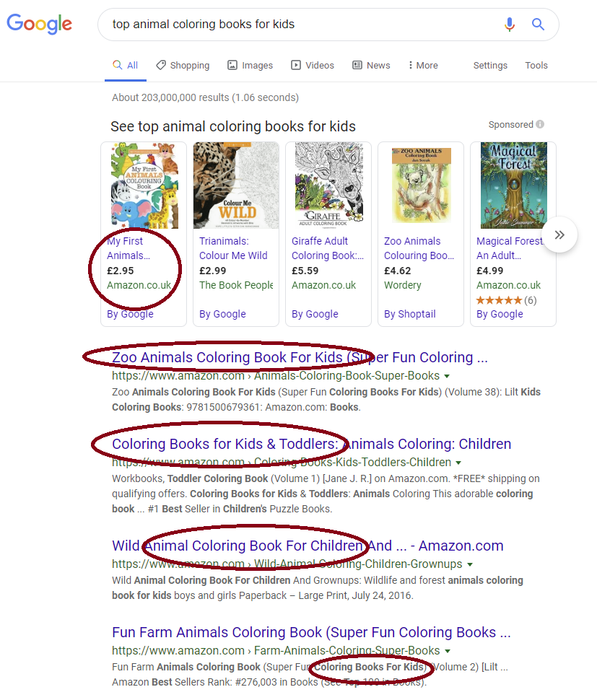The image size is (597, 700).
Task: Click the Sponsored label
Action: (x=511, y=125)
